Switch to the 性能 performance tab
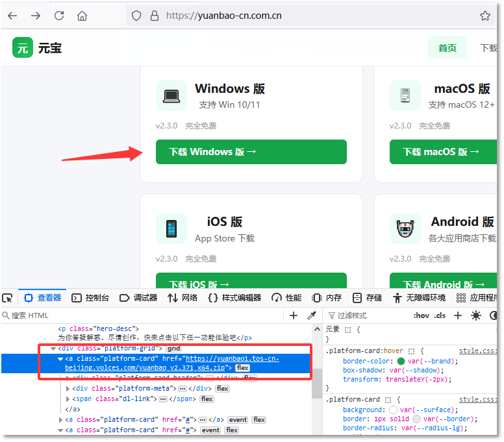This screenshot has width=504, height=442. point(286,298)
